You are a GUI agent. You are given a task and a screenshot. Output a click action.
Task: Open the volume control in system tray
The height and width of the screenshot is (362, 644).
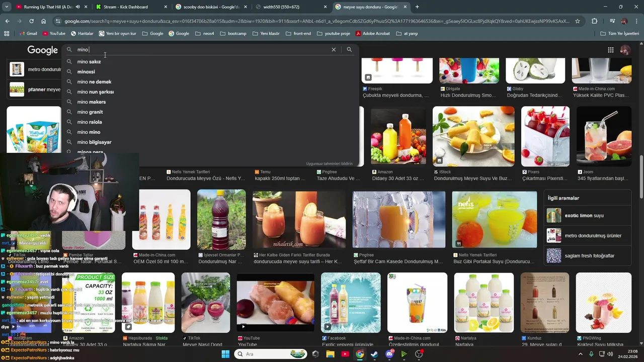coord(610,354)
